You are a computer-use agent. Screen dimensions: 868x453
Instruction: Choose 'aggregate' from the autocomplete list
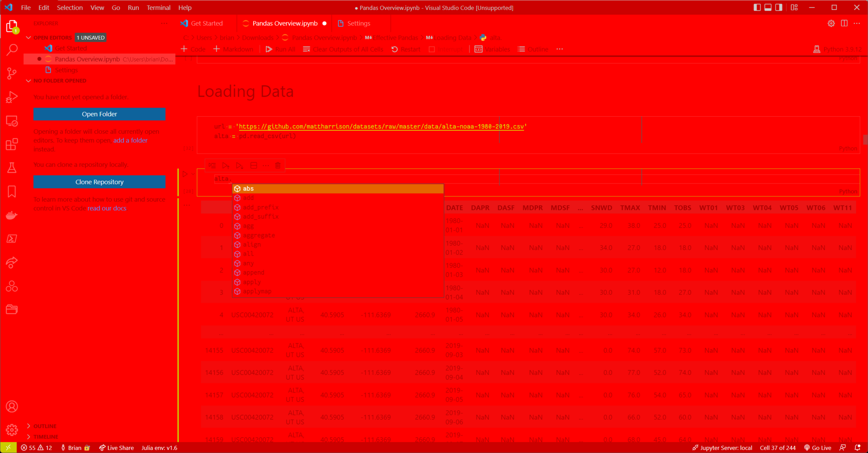tap(338, 235)
